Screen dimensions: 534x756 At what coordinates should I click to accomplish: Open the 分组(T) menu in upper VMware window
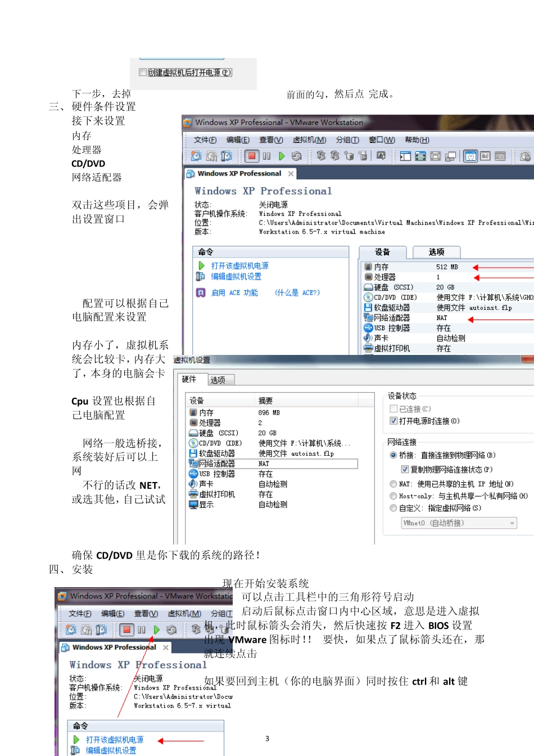347,139
